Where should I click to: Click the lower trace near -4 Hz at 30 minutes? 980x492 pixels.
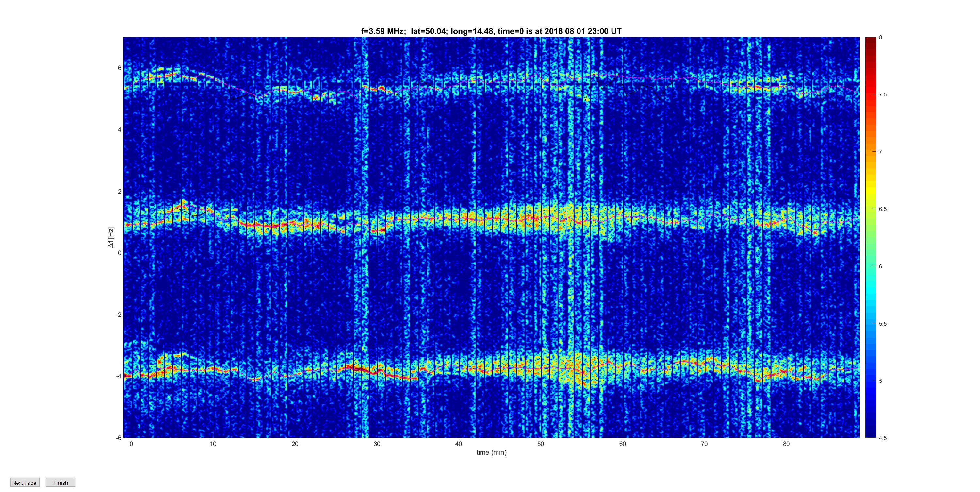point(377,372)
